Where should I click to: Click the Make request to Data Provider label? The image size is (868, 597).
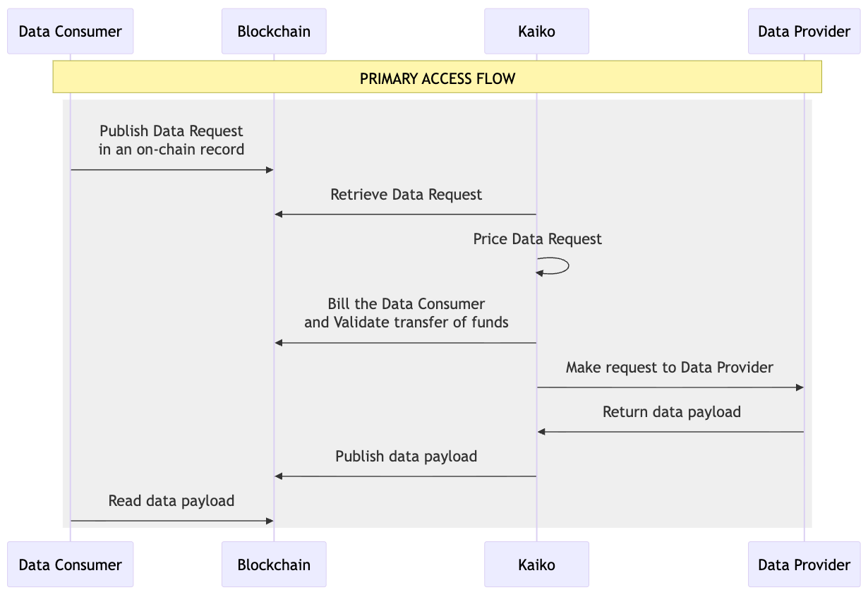click(669, 368)
